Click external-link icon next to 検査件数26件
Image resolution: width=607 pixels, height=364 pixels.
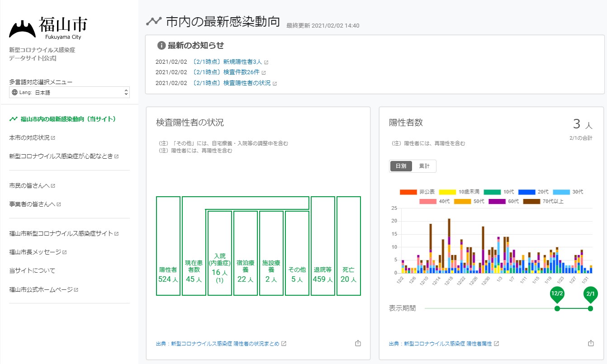(x=264, y=73)
